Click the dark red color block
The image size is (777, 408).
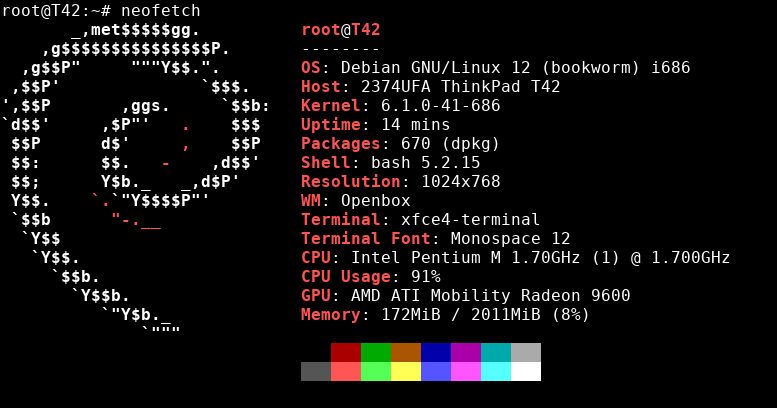tap(346, 352)
